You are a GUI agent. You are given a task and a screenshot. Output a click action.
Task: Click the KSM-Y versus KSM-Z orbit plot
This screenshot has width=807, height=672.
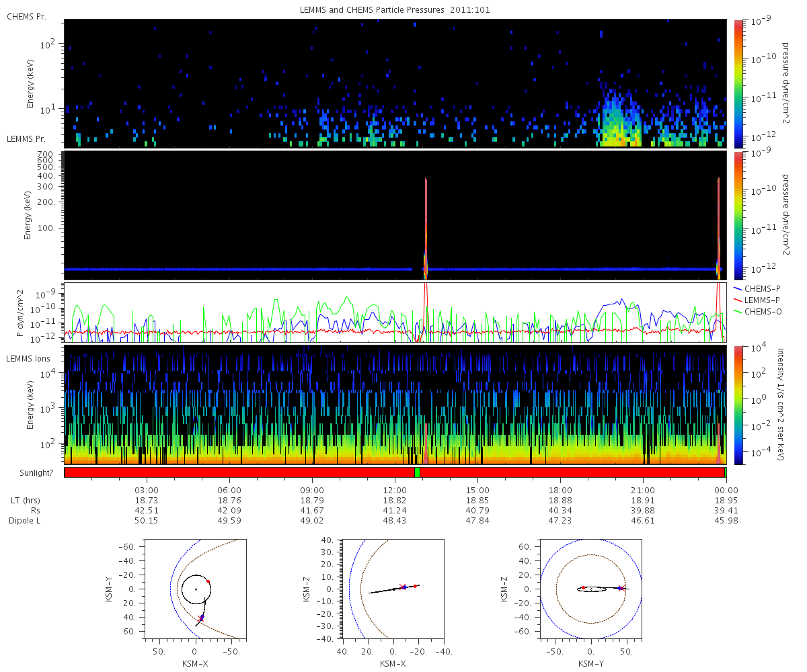click(591, 588)
